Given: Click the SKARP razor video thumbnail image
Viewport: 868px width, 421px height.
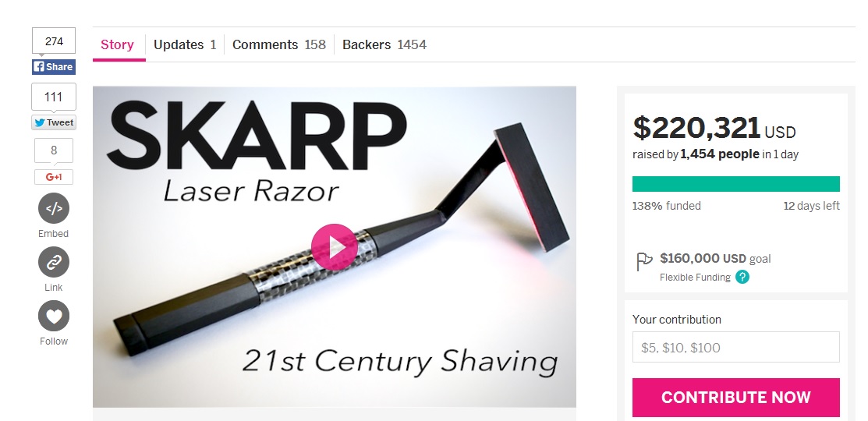Looking at the screenshot, I should pyautogui.click(x=335, y=246).
